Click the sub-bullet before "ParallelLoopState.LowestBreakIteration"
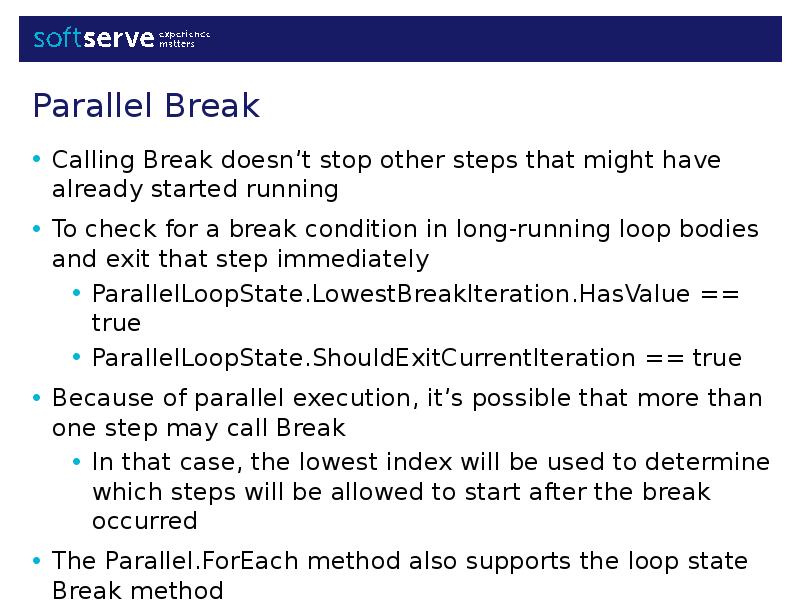This screenshot has height=600, width=800. click(x=77, y=294)
